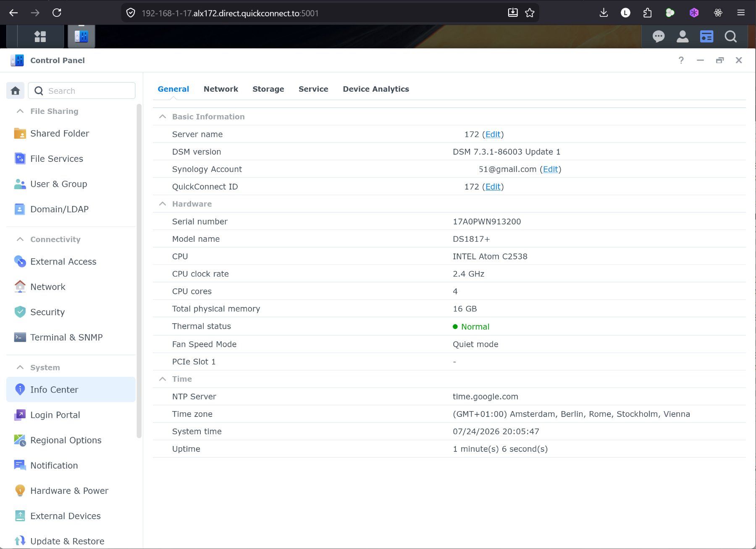Click the GMT+01:00 time zone value
Image resolution: width=756 pixels, height=549 pixels.
[571, 414]
